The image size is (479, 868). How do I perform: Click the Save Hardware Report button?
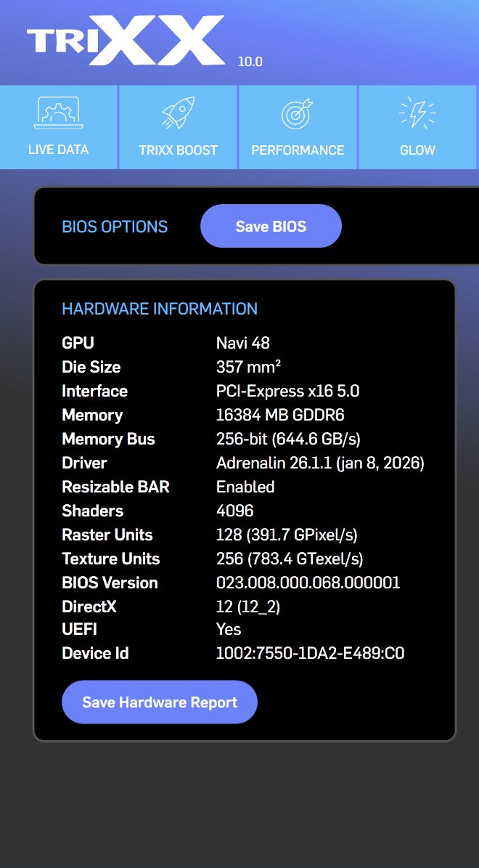[160, 702]
